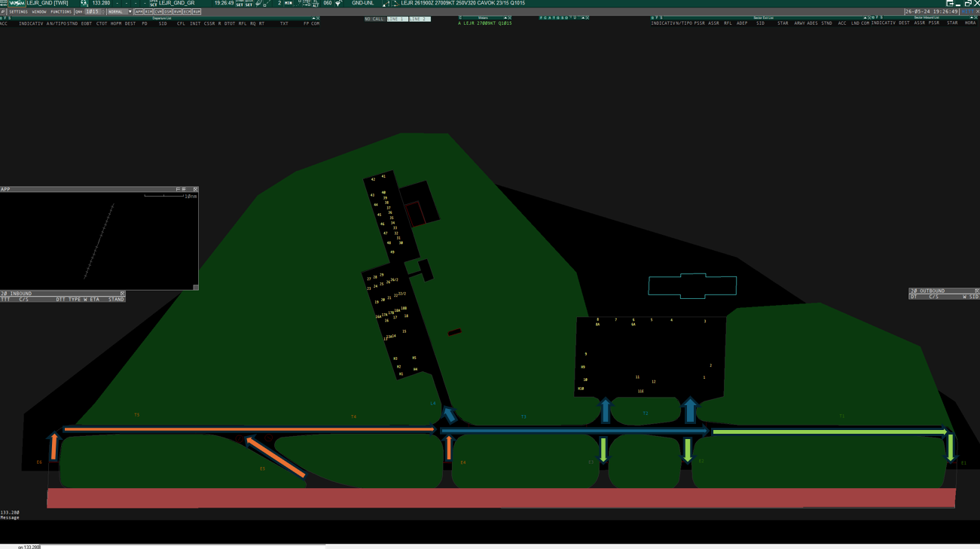Click the magnifier icon left of SETTINGS
The height and width of the screenshot is (549, 980).
[x=3, y=12]
